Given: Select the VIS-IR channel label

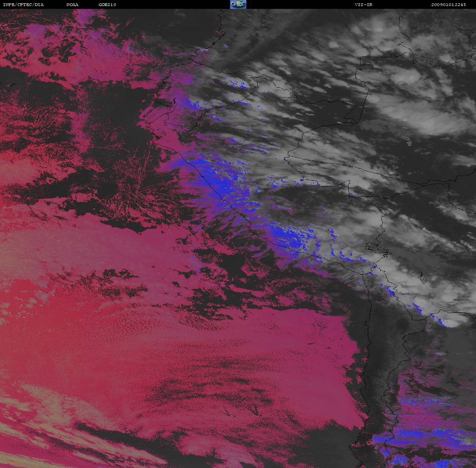Looking at the screenshot, I should (363, 5).
